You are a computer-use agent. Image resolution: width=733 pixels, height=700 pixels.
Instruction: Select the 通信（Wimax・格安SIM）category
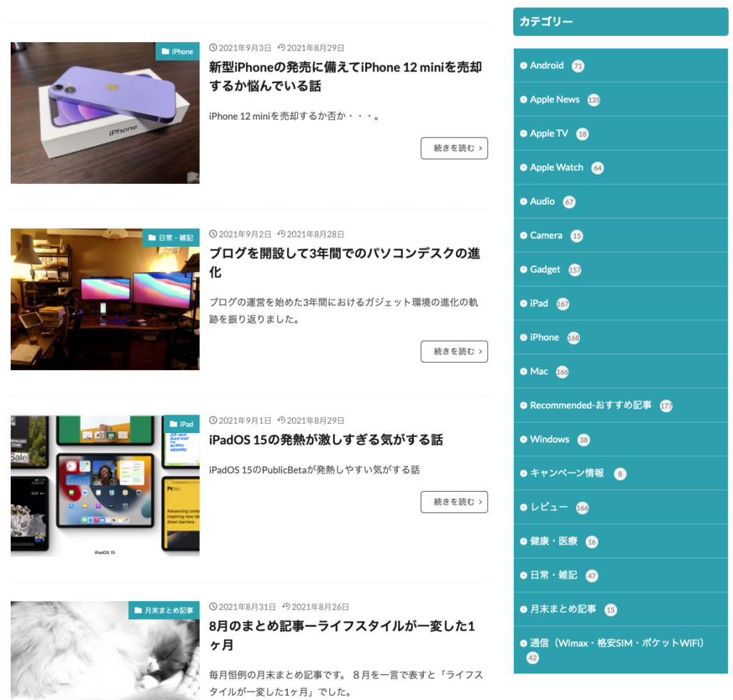pyautogui.click(x=621, y=650)
